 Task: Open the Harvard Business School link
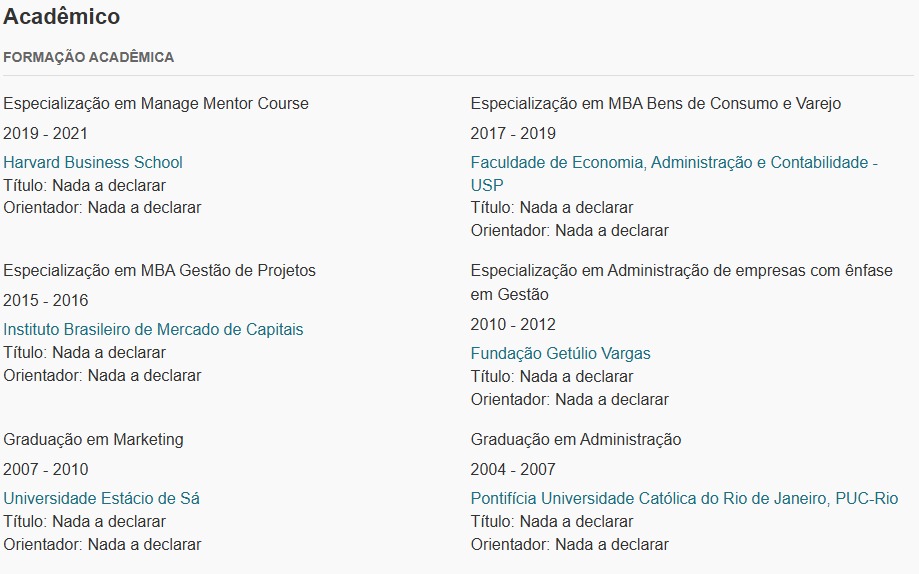click(x=93, y=162)
